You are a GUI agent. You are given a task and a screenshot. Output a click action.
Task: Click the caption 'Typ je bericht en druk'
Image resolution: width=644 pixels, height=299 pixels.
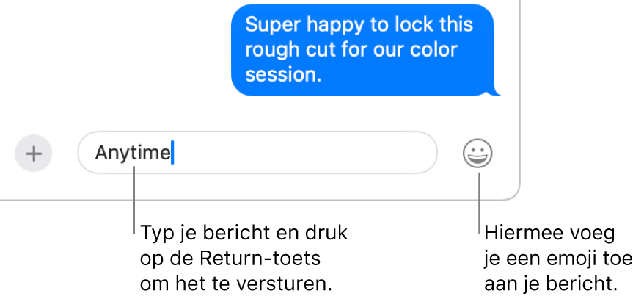coord(244,234)
